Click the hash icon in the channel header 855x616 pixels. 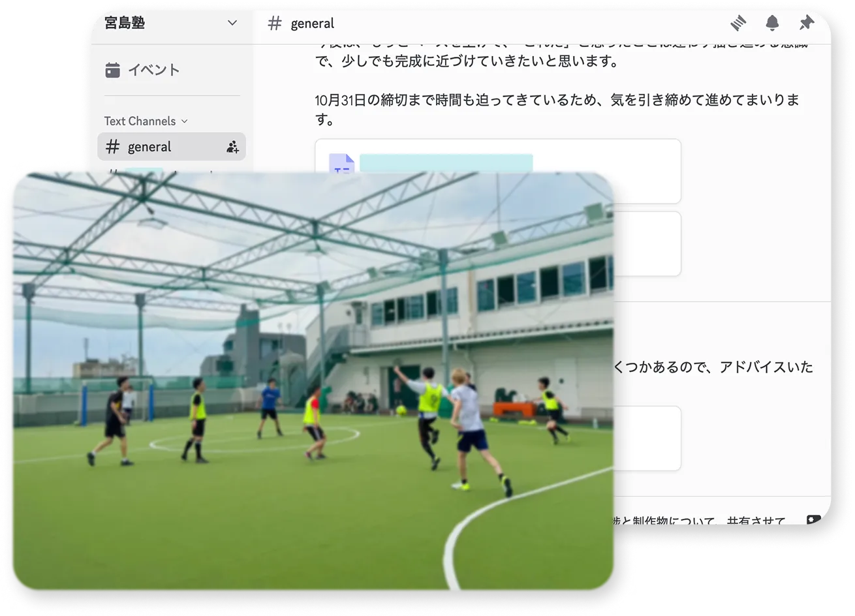pyautogui.click(x=275, y=23)
